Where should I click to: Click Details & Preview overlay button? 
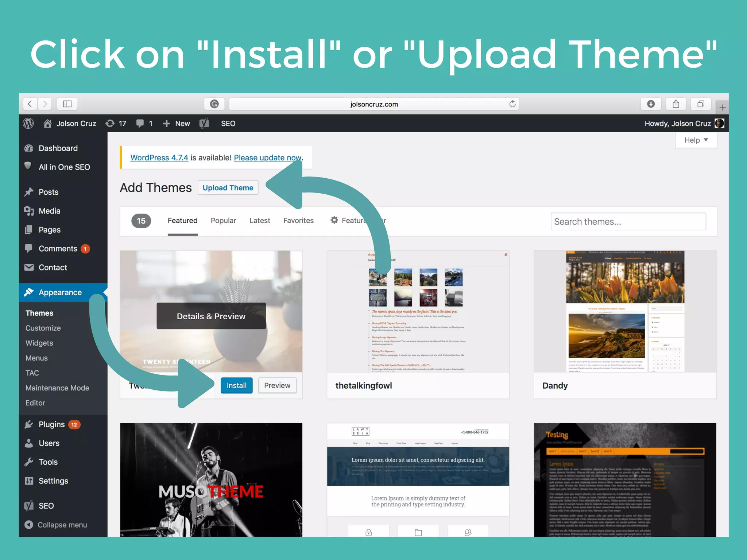click(x=211, y=316)
